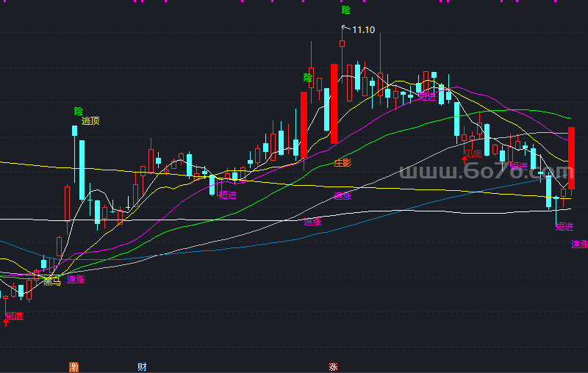Click the red 见底 signal label
This screenshot has height=373, width=588.
(x=473, y=154)
